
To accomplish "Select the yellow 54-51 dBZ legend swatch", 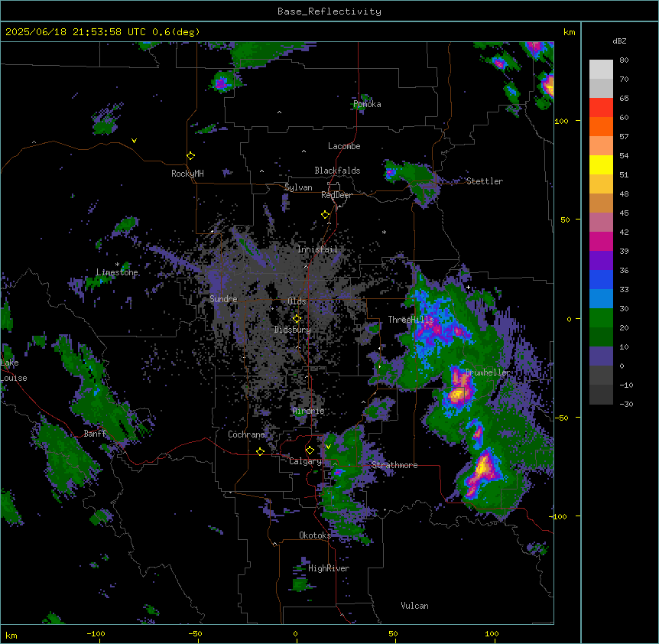I will (x=601, y=165).
